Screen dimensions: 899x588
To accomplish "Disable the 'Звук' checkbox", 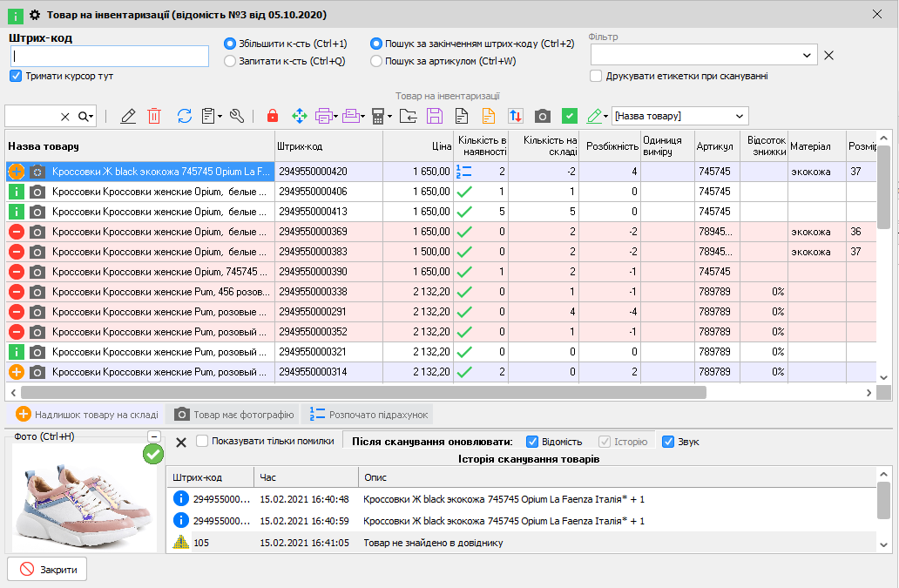I will point(670,441).
